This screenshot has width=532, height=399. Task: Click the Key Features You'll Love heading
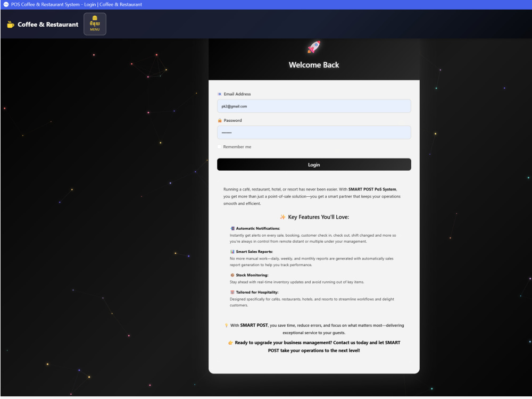[318, 217]
